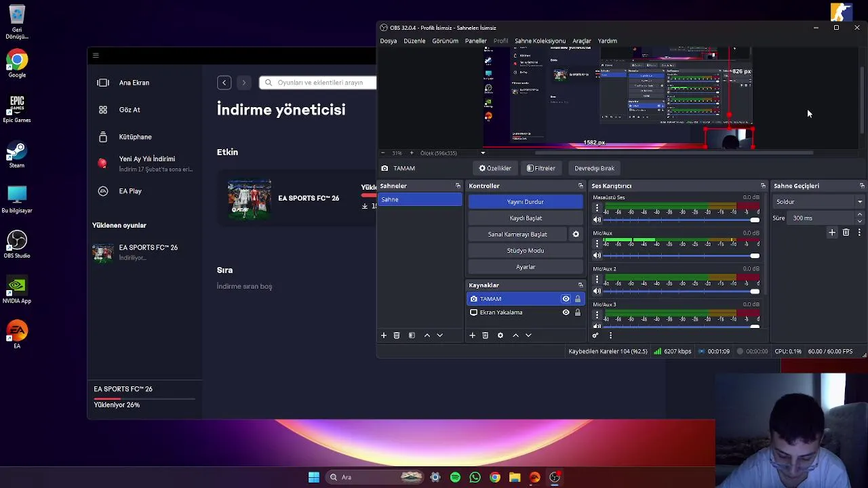Mute Mic/Aux 2 speaker icon

597,291
